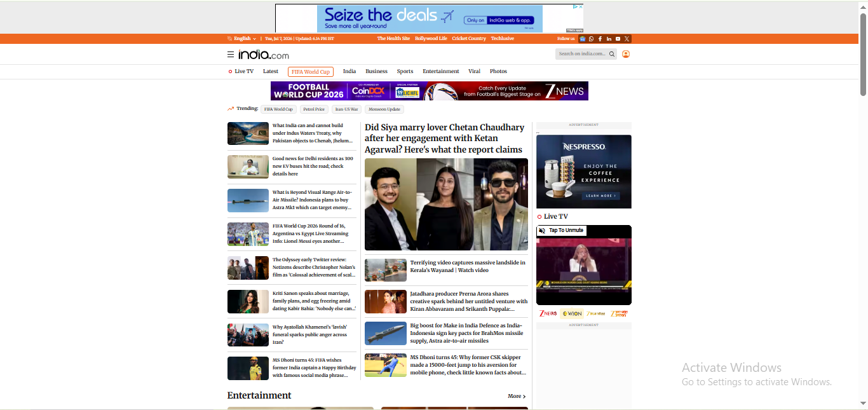Open Delhi 300 new EV buses article

pyautogui.click(x=313, y=167)
